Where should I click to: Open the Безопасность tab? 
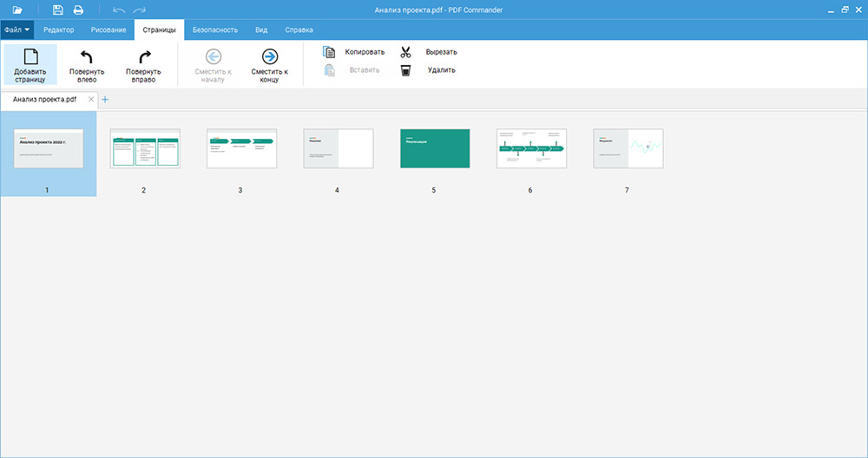pos(214,29)
